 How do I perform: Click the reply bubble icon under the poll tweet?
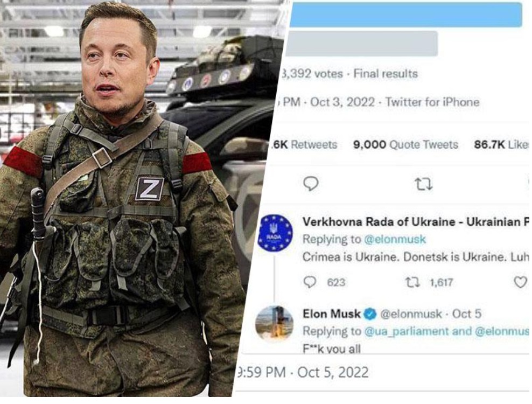click(311, 184)
